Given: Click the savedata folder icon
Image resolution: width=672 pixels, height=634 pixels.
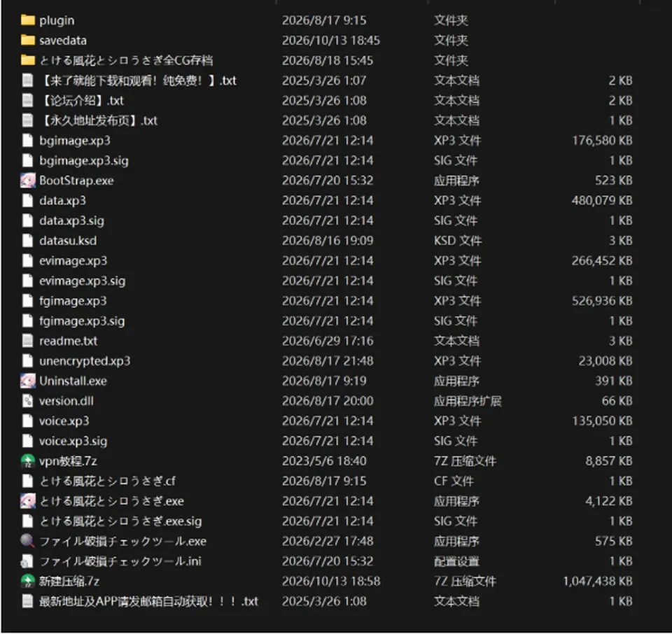Looking at the screenshot, I should point(28,41).
